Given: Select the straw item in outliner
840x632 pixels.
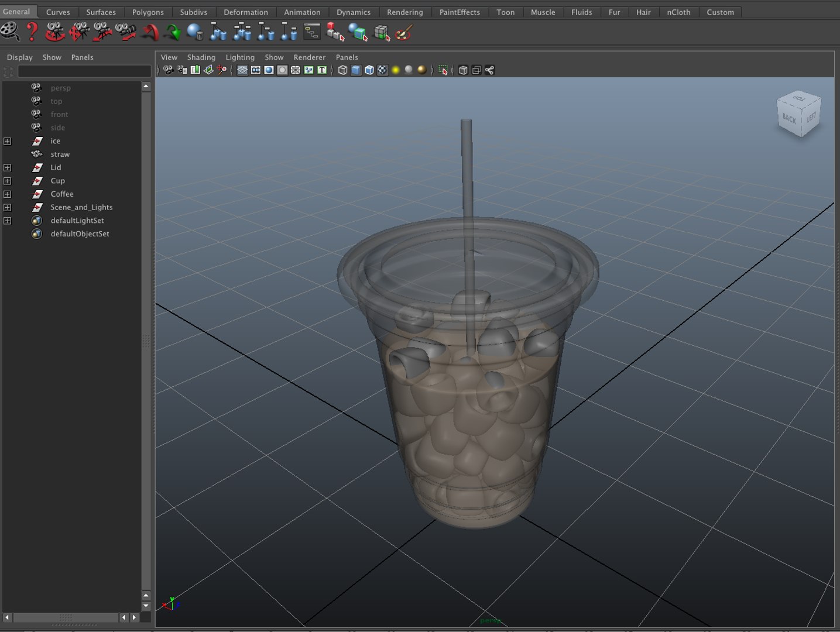Looking at the screenshot, I should 60,154.
